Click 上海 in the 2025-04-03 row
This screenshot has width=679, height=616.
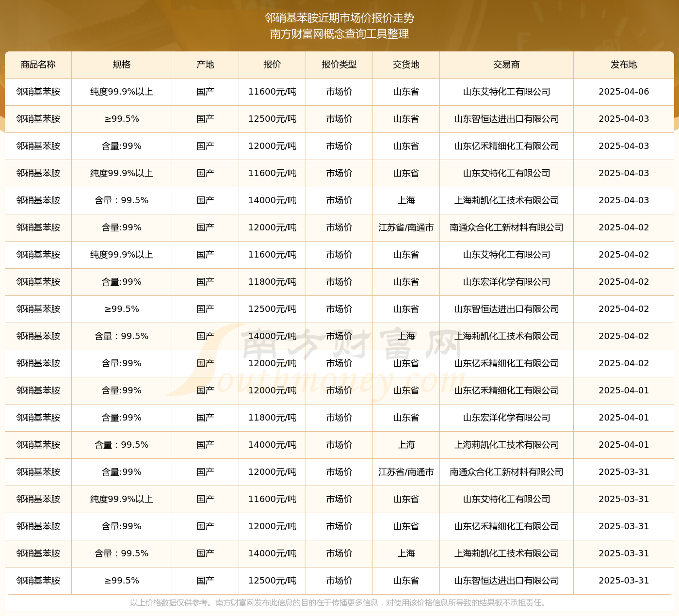(x=406, y=200)
